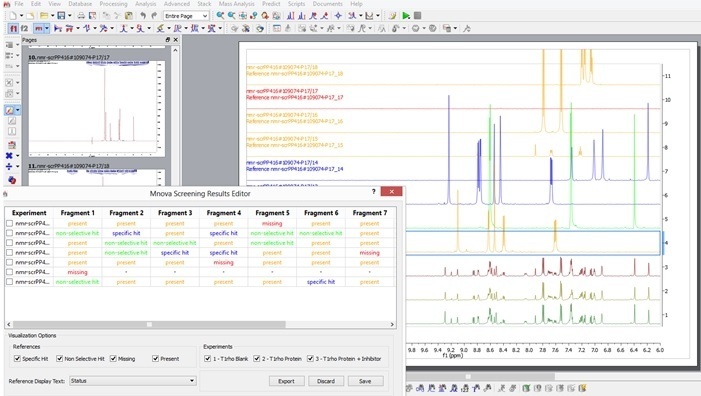Click the green Run script play icon
701x396 pixels.
pyautogui.click(x=406, y=16)
